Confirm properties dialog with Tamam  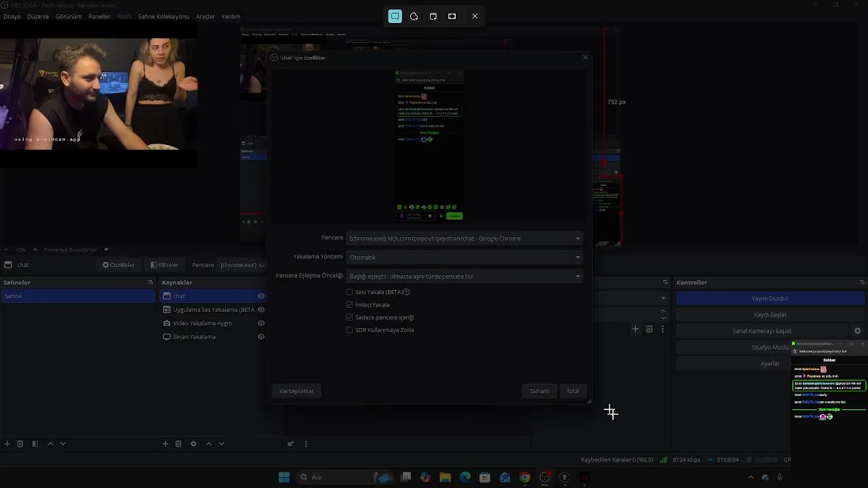click(x=539, y=391)
